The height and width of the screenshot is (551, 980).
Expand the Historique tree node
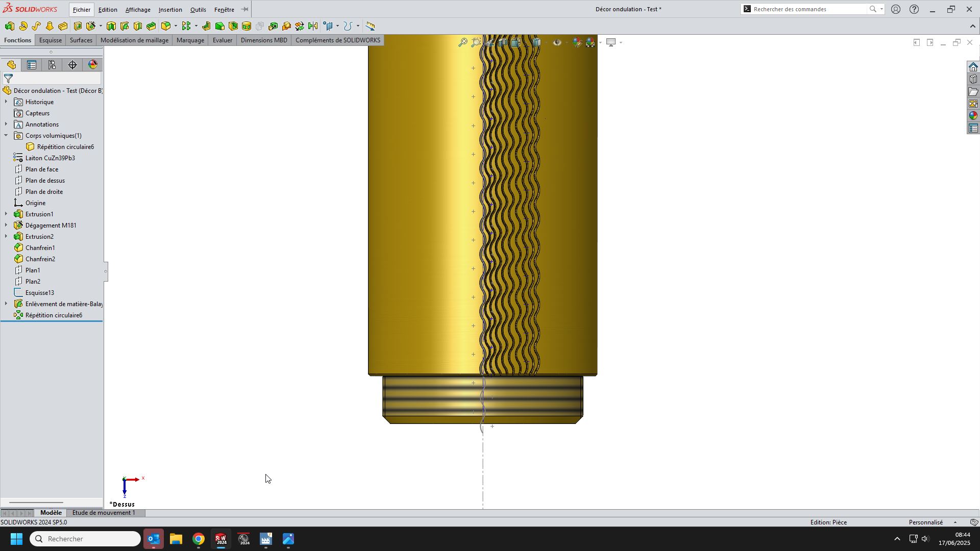click(6, 102)
